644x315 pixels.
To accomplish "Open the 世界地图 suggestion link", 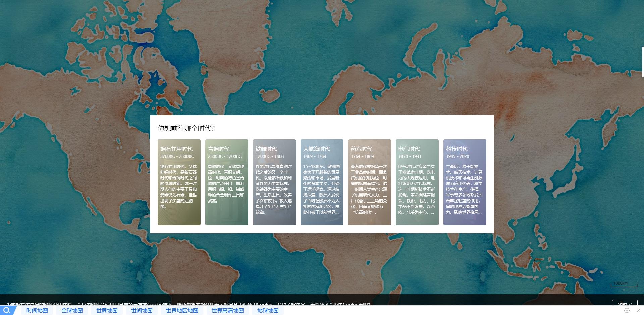I will (x=107, y=310).
